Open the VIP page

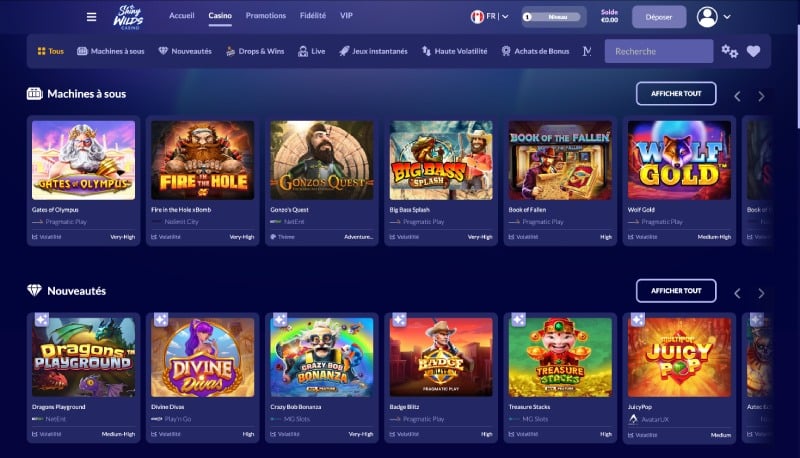(x=346, y=15)
